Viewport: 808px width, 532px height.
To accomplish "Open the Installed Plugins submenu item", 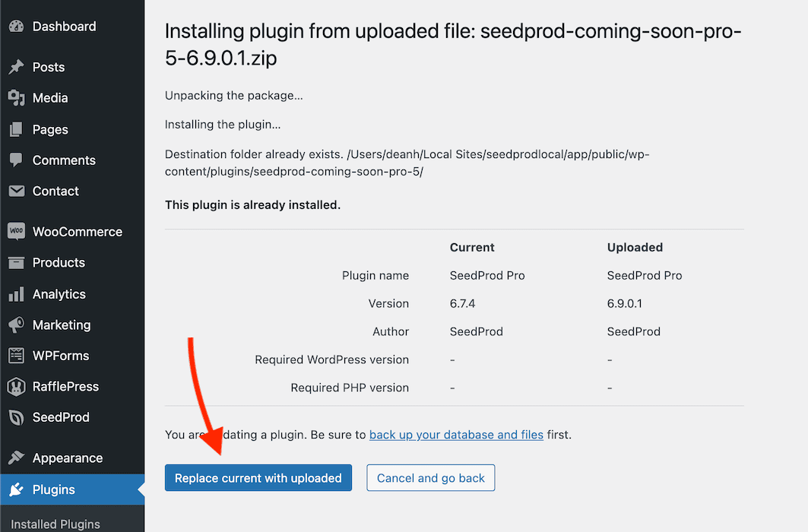I will click(x=55, y=524).
